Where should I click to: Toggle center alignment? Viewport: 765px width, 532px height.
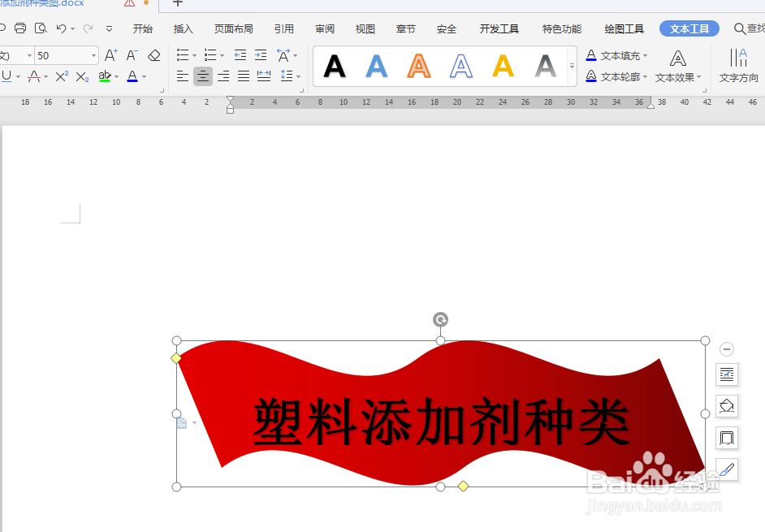click(203, 76)
